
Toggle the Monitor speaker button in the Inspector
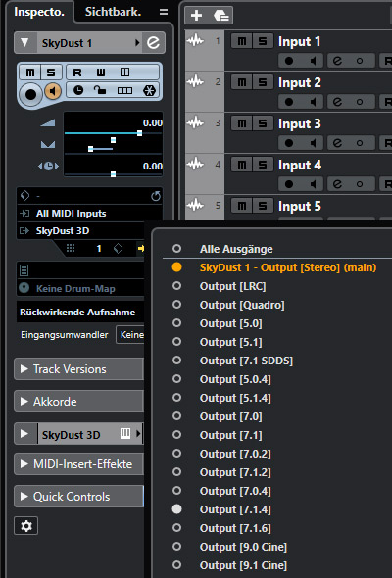53,91
